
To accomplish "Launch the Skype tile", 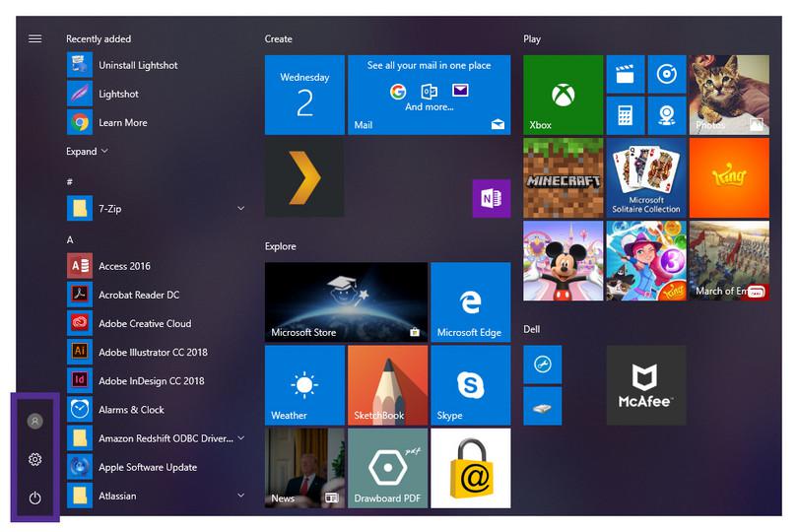I will [x=470, y=385].
